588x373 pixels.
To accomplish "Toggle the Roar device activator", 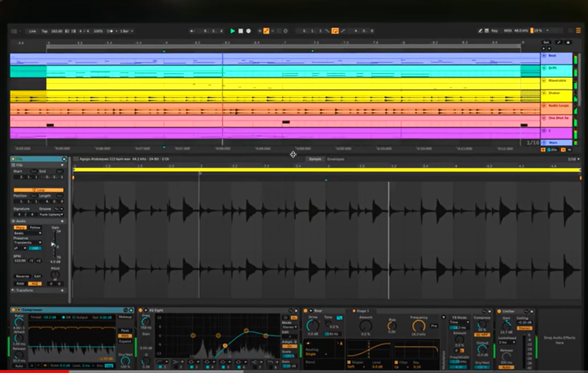I will pos(305,311).
